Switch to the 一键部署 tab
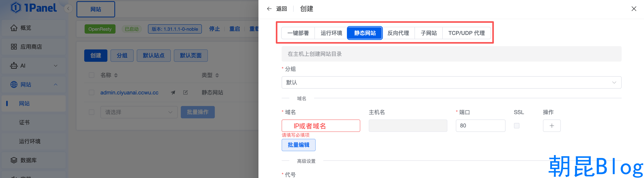Screen dimensions: 644x178 [298, 33]
